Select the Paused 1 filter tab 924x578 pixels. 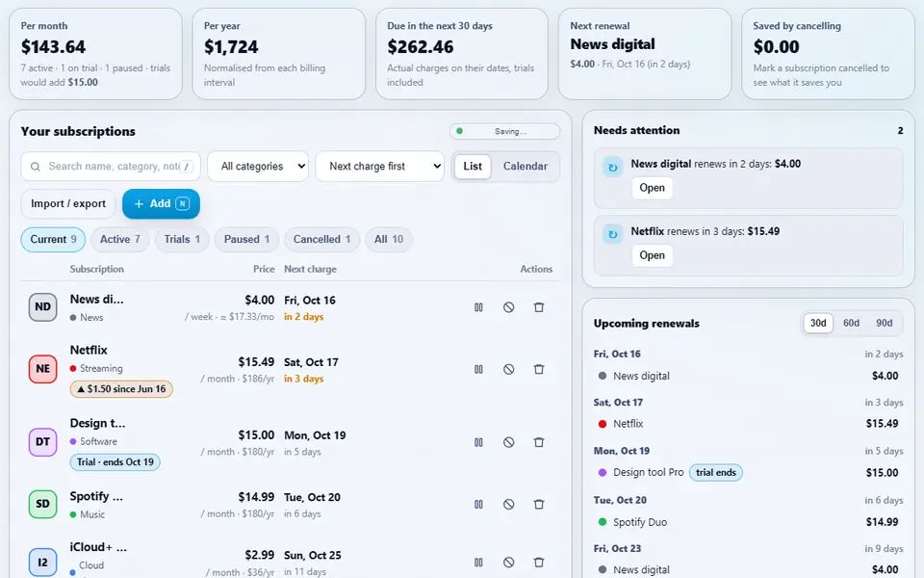[246, 240]
